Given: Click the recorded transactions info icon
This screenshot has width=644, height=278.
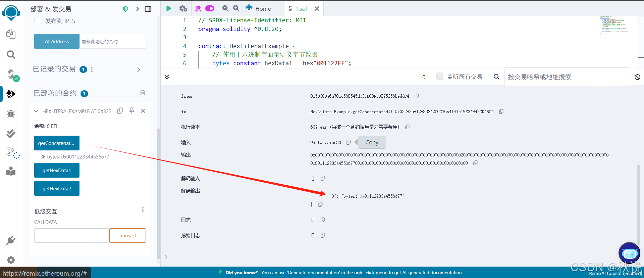Looking at the screenshot, I should pyautogui.click(x=92, y=69).
